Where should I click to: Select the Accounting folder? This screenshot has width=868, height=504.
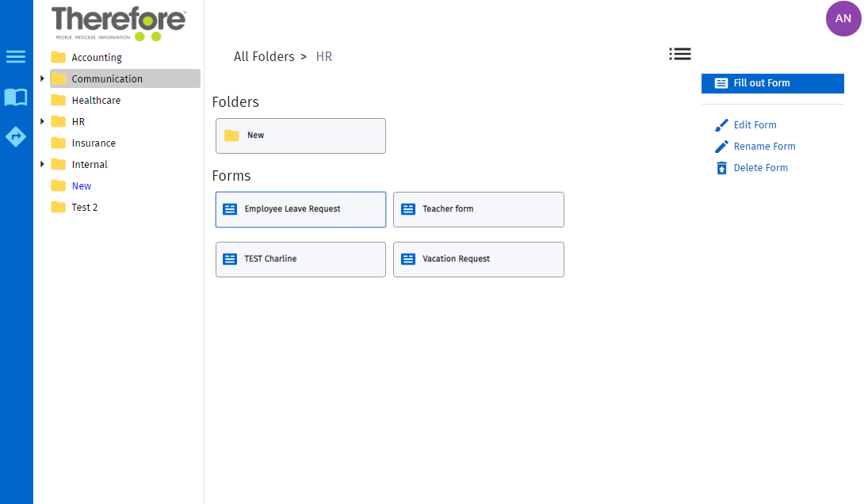[96, 57]
